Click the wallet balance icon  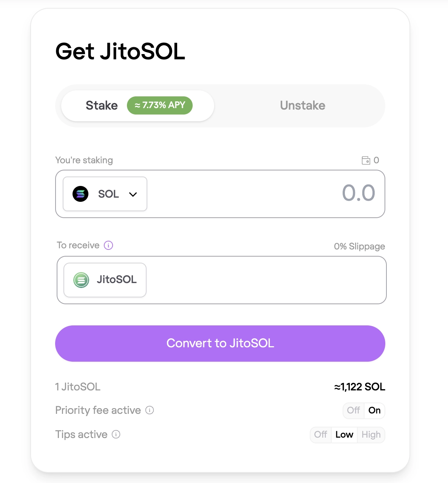pyautogui.click(x=367, y=160)
